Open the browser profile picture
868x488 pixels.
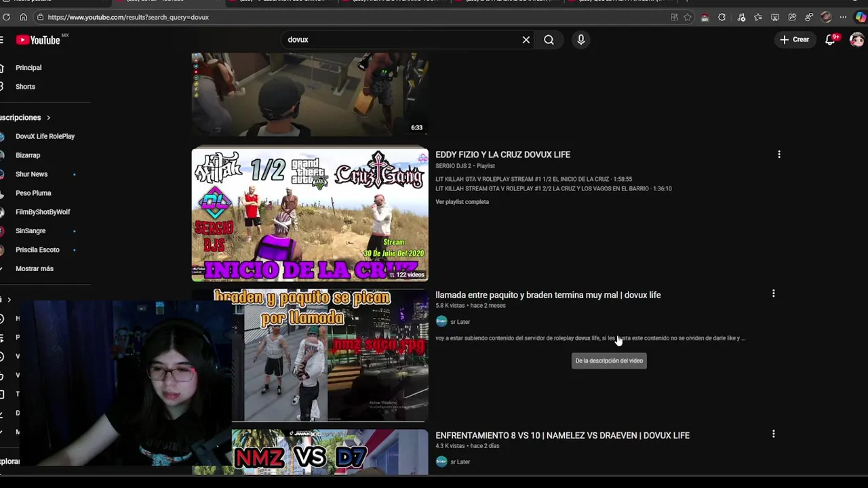click(x=826, y=17)
